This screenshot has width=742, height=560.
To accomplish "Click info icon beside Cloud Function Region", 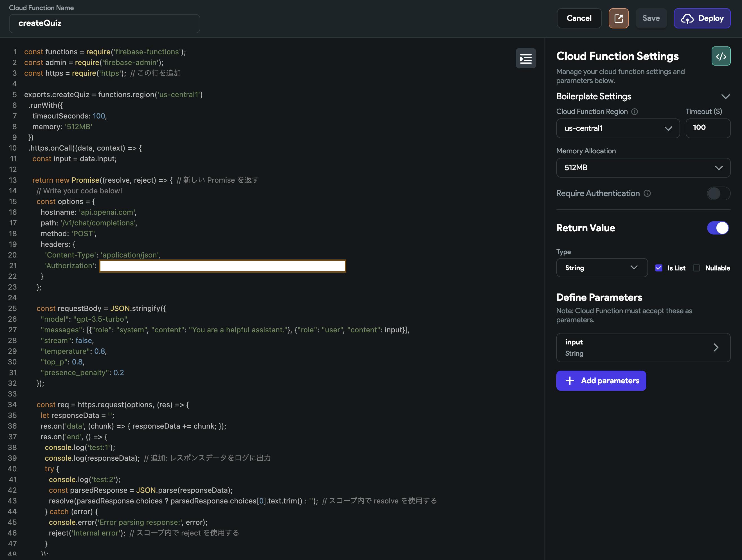I will [x=634, y=112].
